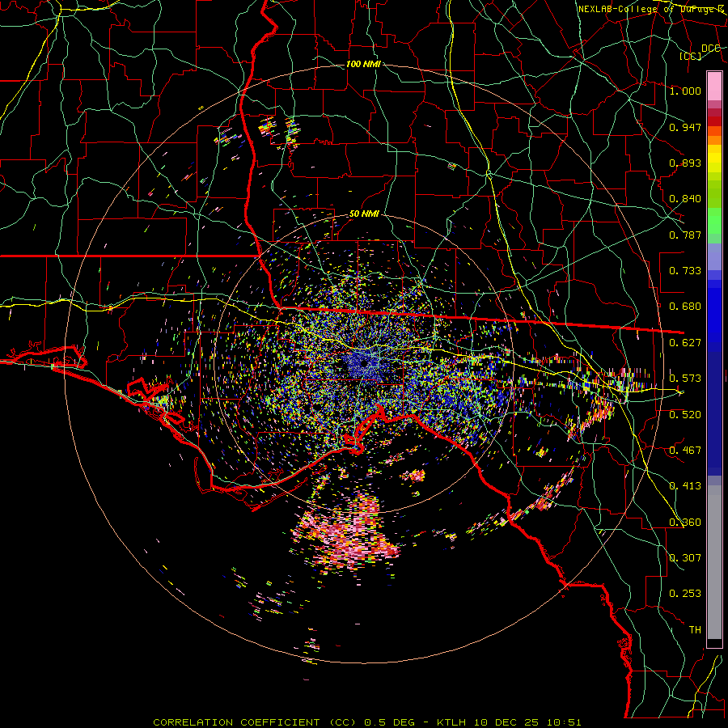The height and width of the screenshot is (728, 728).
Task: Click the 0.467 scale label
Action: click(685, 451)
